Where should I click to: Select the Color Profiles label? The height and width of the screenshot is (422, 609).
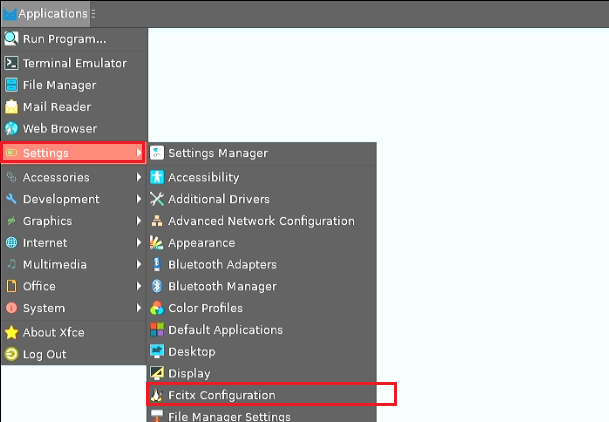coord(205,308)
